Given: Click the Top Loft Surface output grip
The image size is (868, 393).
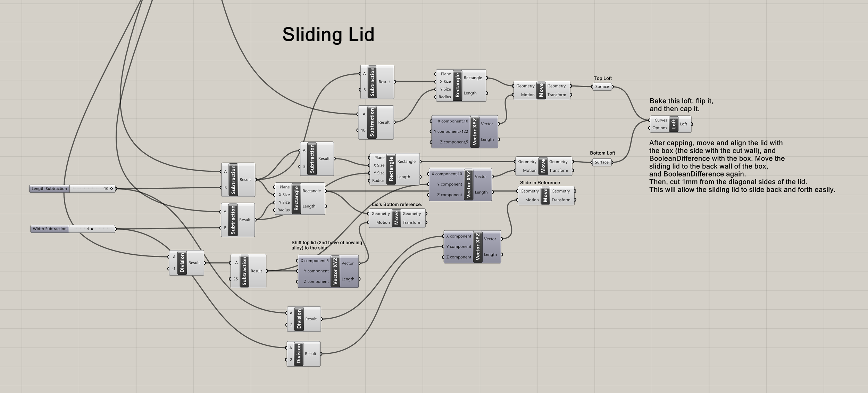Looking at the screenshot, I should 613,87.
